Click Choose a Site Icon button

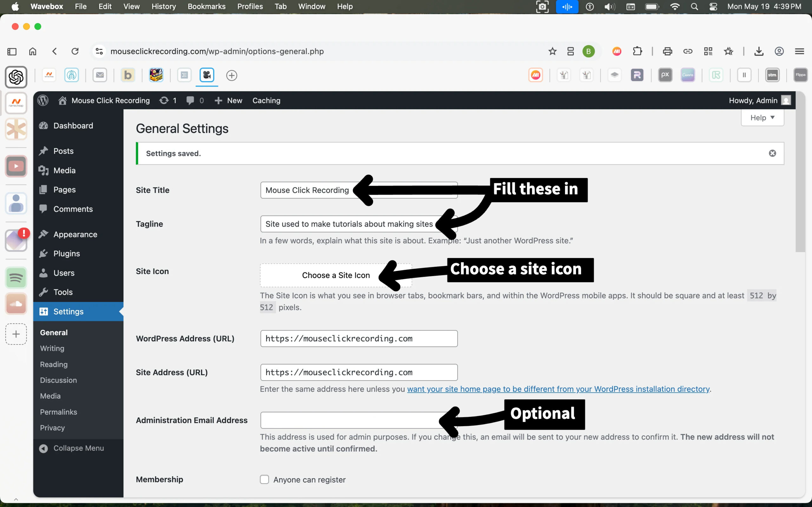(x=336, y=275)
